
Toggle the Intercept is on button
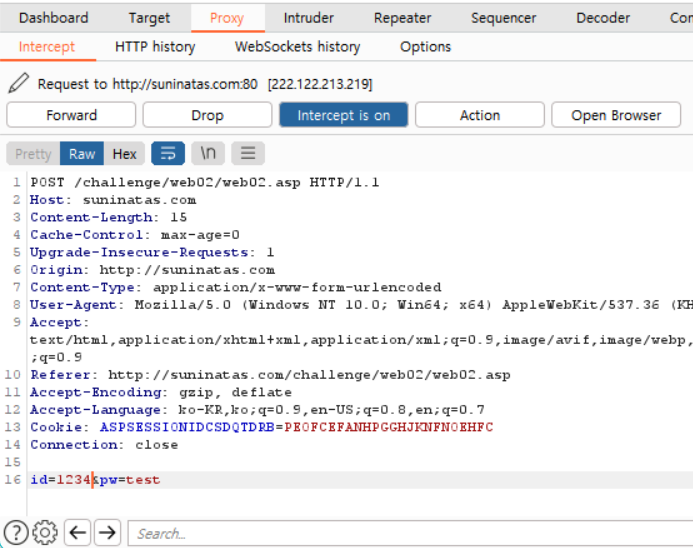(x=343, y=115)
